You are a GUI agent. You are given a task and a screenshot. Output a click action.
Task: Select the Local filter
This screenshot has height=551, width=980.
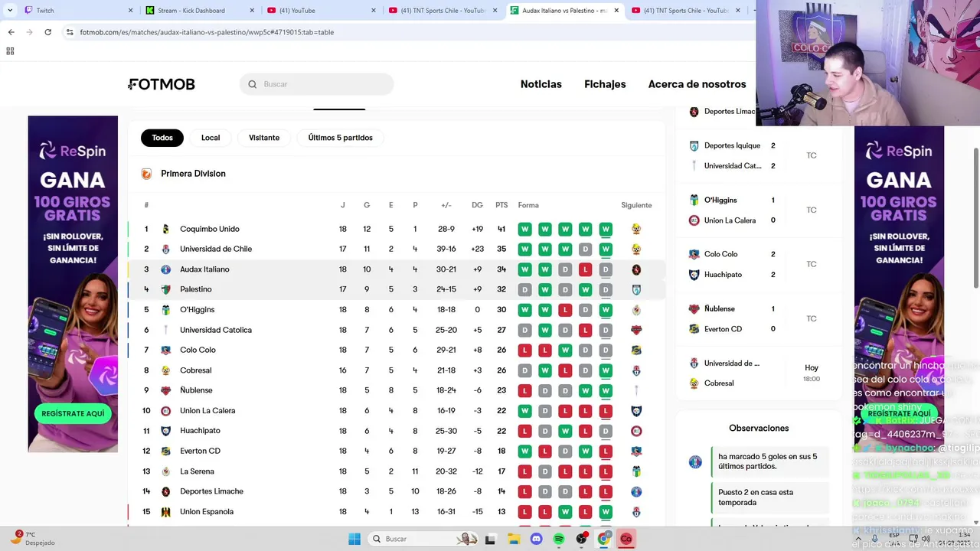pyautogui.click(x=211, y=138)
